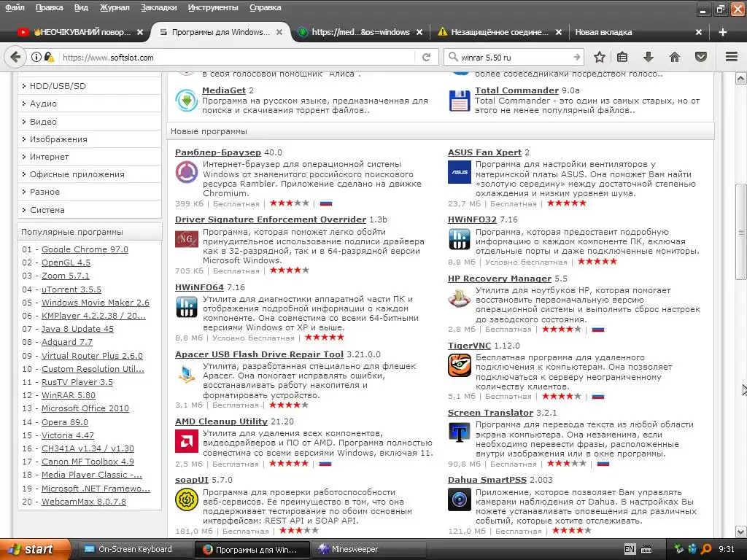
Task: Open the Справка menu
Action: pyautogui.click(x=266, y=7)
